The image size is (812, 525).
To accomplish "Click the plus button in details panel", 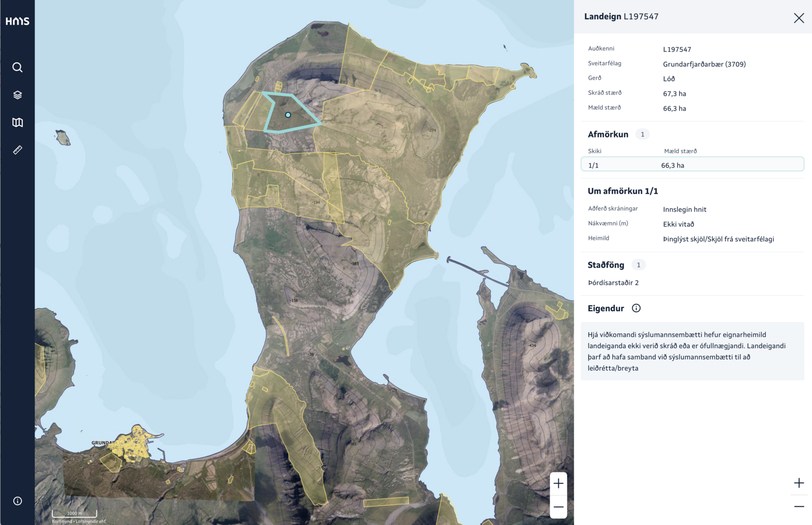I will [x=798, y=483].
